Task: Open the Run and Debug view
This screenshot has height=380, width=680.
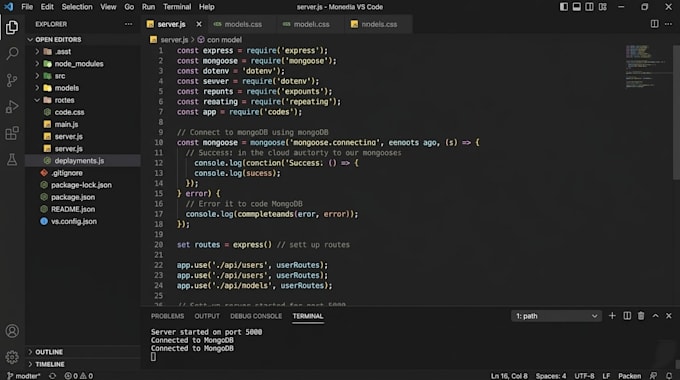Action: coord(12,107)
